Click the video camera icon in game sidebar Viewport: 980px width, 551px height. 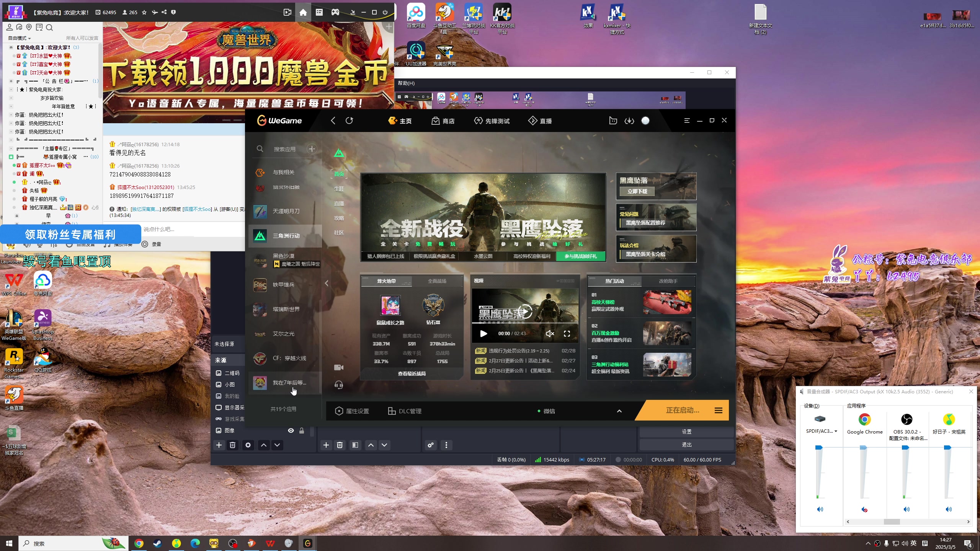[x=339, y=367]
